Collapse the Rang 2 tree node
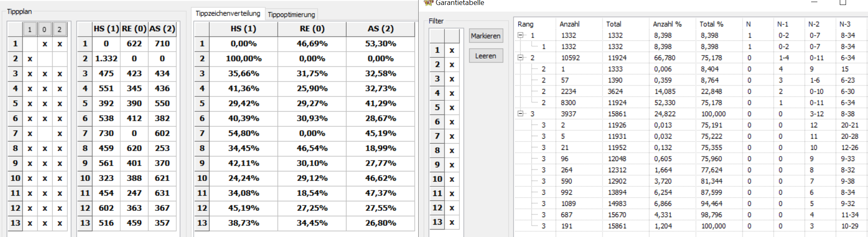Screen dimensions: 868x237 point(520,58)
